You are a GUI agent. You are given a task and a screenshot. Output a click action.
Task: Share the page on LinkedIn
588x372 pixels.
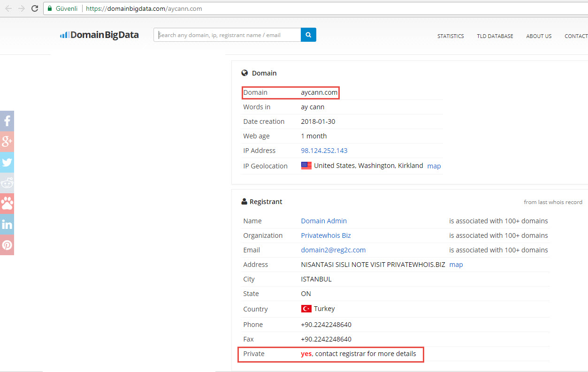coord(7,224)
